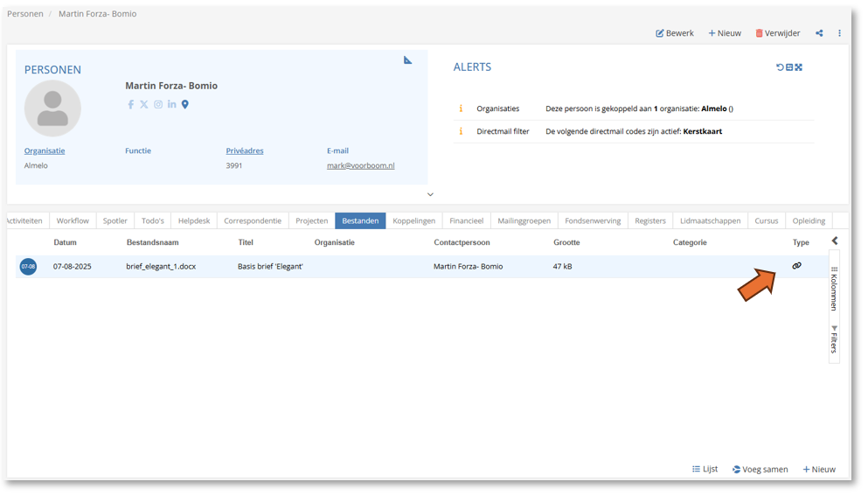868x496 pixels.
Task: Click the mark@voorboom.nl email link
Action: [360, 165]
